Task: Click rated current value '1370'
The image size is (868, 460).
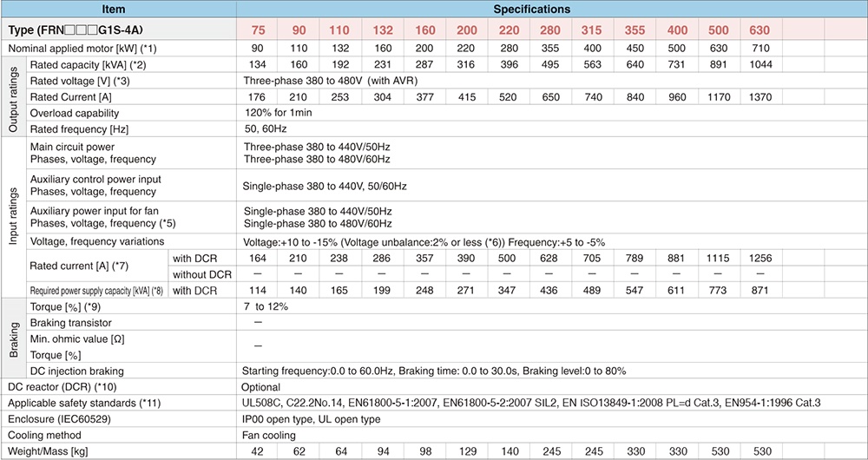Action: click(x=759, y=97)
